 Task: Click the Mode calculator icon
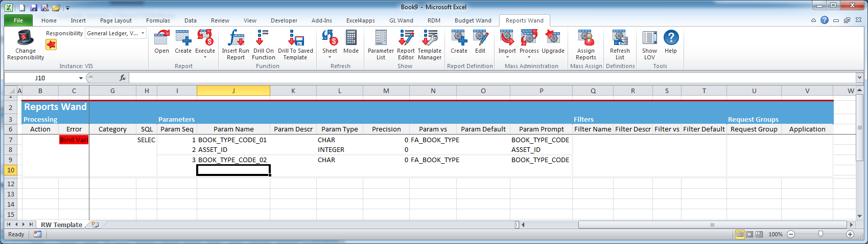(x=351, y=38)
